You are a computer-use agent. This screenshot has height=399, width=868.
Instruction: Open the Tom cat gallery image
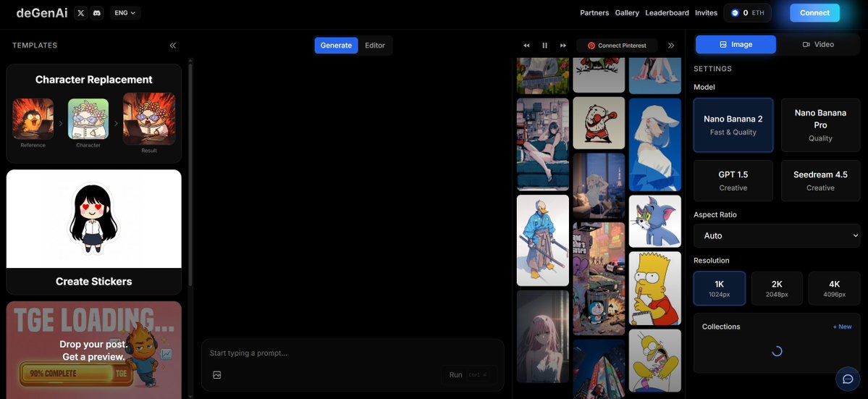(655, 222)
